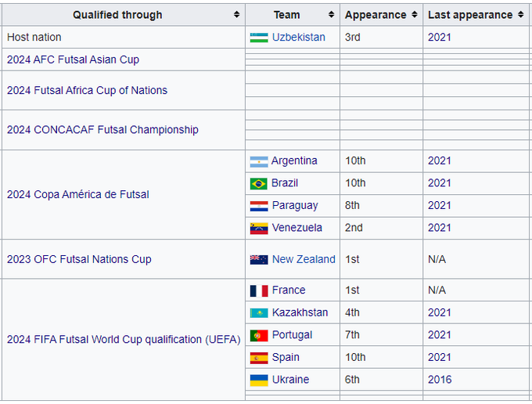Click the Paraguay flag icon

(259, 206)
